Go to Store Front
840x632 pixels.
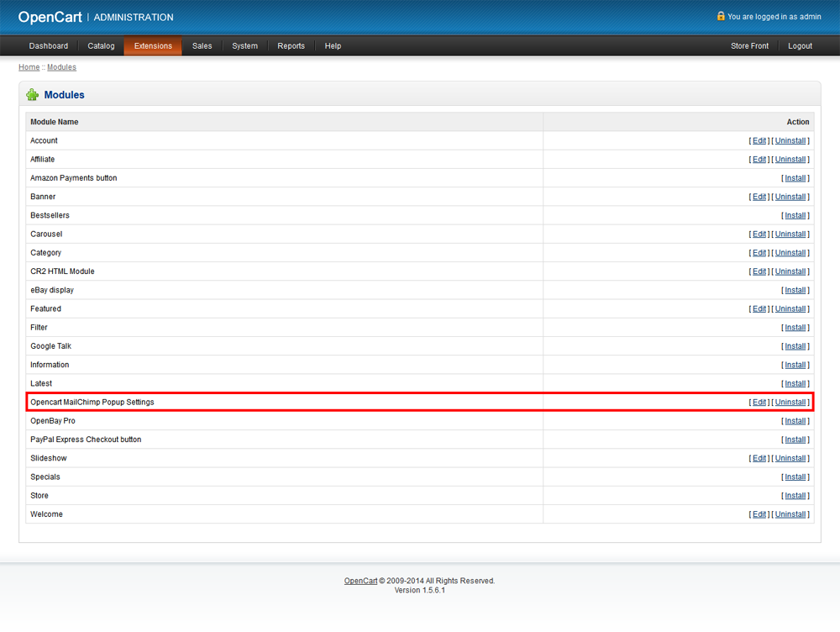(x=749, y=46)
